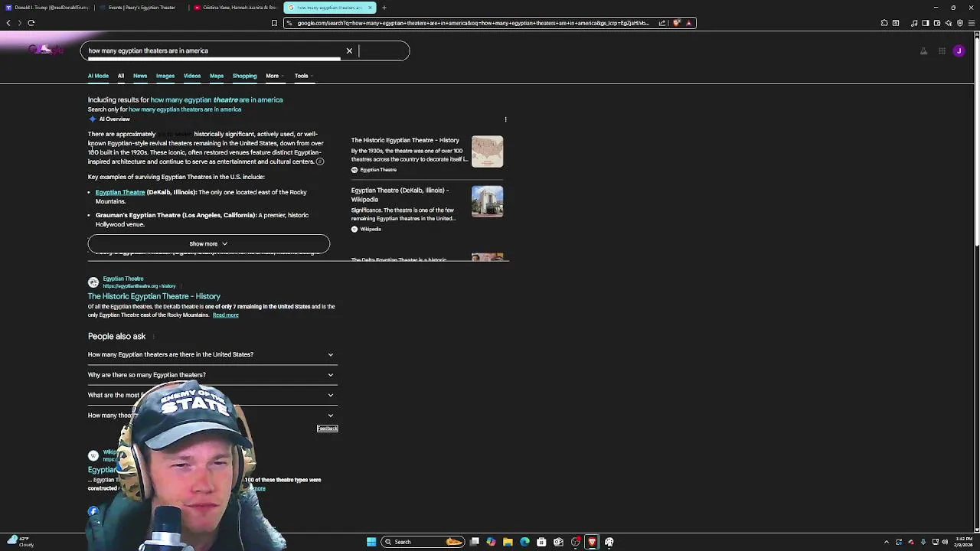Expand the 'What are the most' question chevron

331,396
